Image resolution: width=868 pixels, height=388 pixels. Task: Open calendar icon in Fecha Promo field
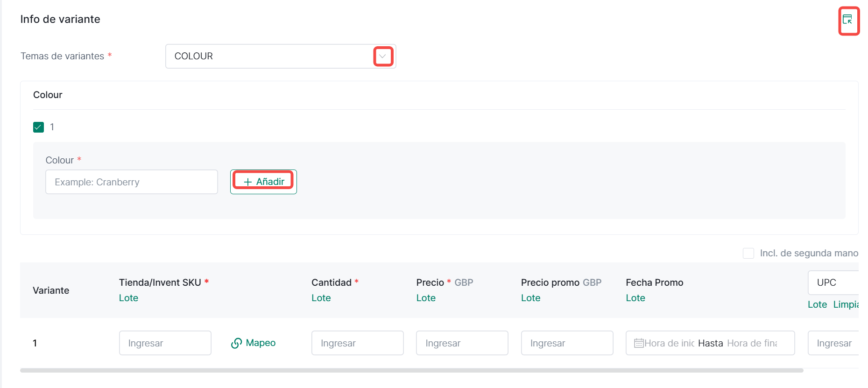coord(639,343)
